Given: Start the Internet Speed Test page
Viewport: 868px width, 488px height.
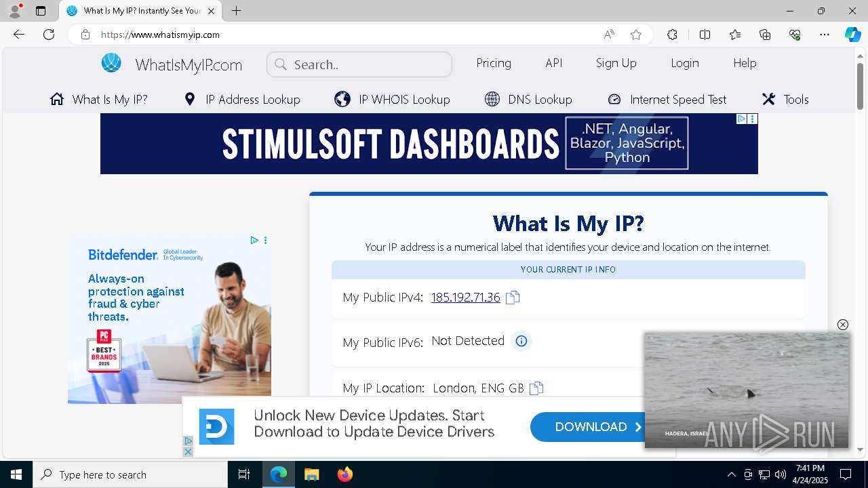Looking at the screenshot, I should coord(667,100).
